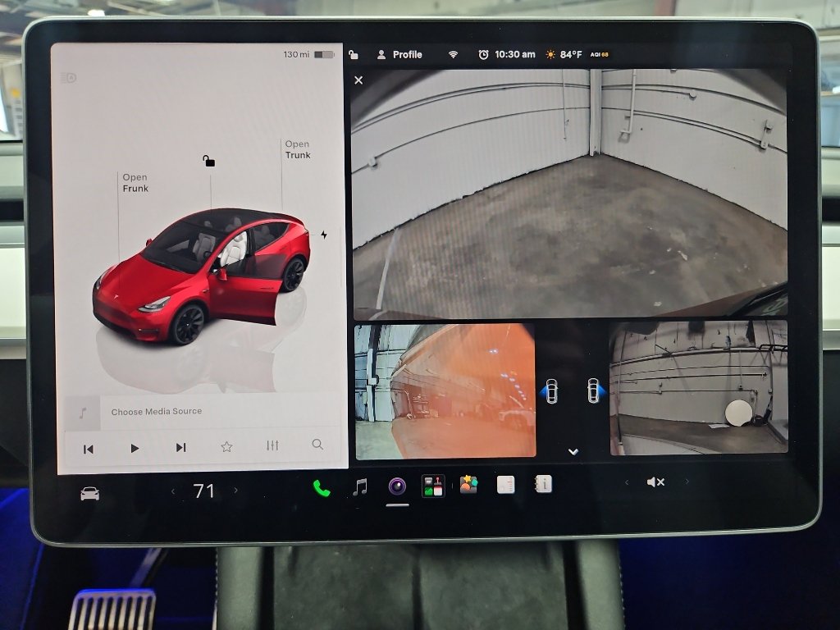Open the music note app

(x=360, y=487)
